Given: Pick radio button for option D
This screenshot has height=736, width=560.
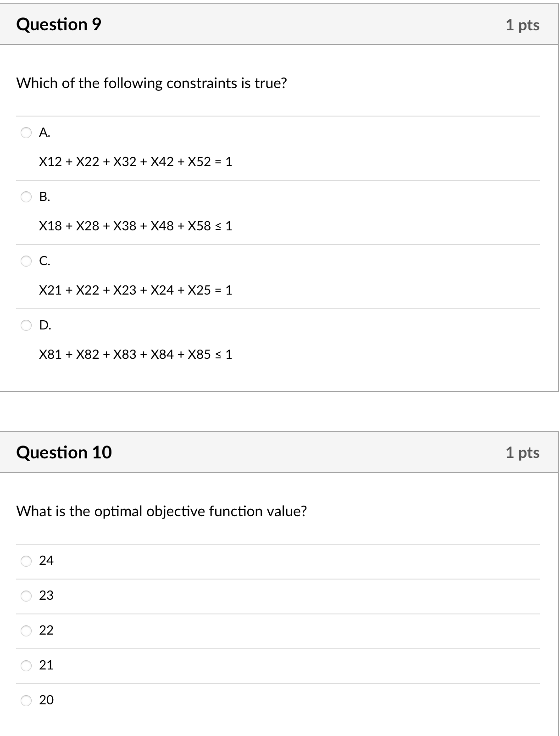Looking at the screenshot, I should (x=27, y=325).
